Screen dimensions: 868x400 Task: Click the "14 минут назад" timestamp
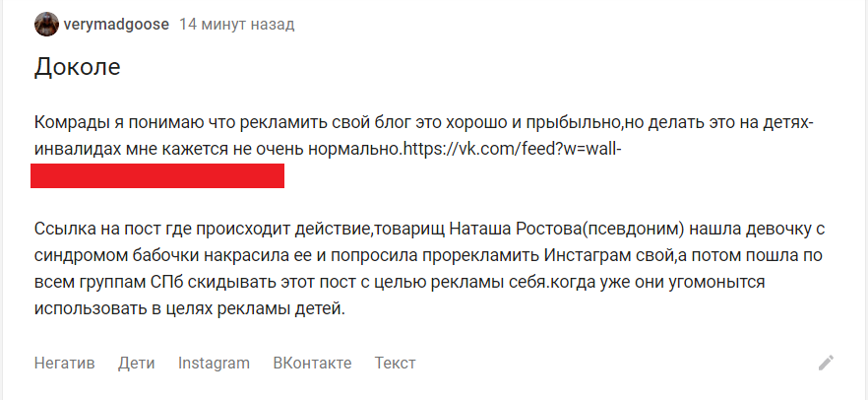click(x=236, y=25)
